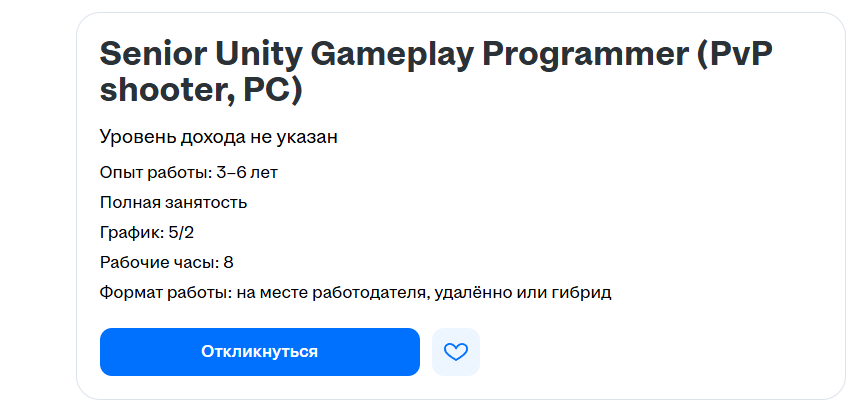This screenshot has width=858, height=419.
Task: Click the 5/2 schedule value
Action: pyautogui.click(x=181, y=233)
